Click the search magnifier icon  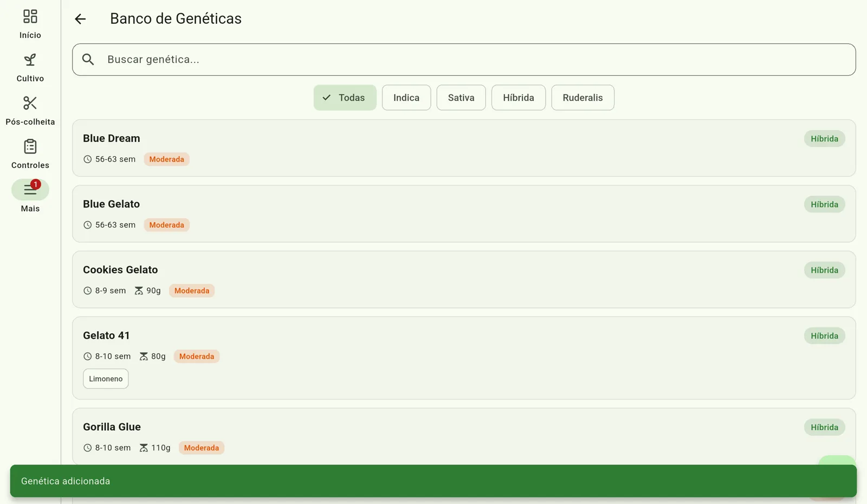(88, 60)
